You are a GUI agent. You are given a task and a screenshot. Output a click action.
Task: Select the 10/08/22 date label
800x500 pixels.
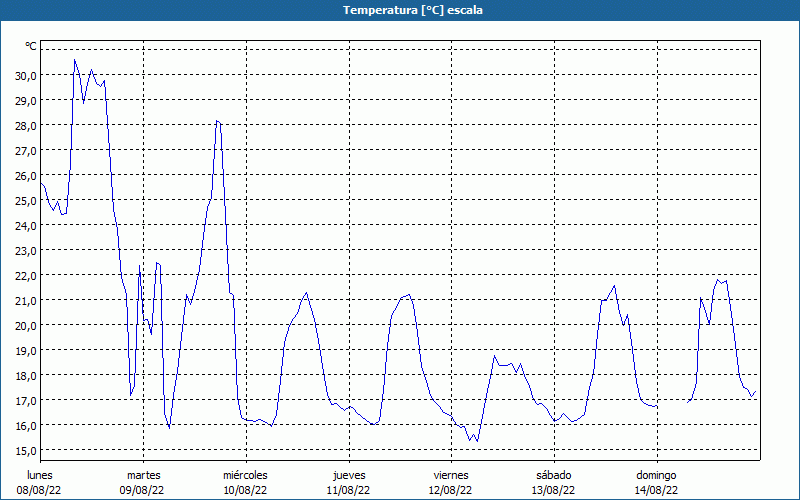click(x=245, y=490)
